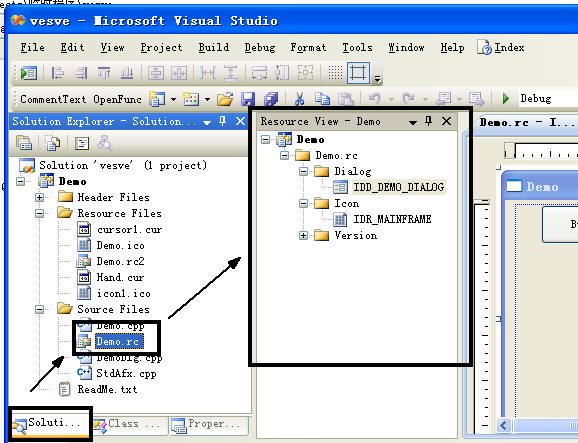Click the Save floppy disk icon

pos(248,99)
